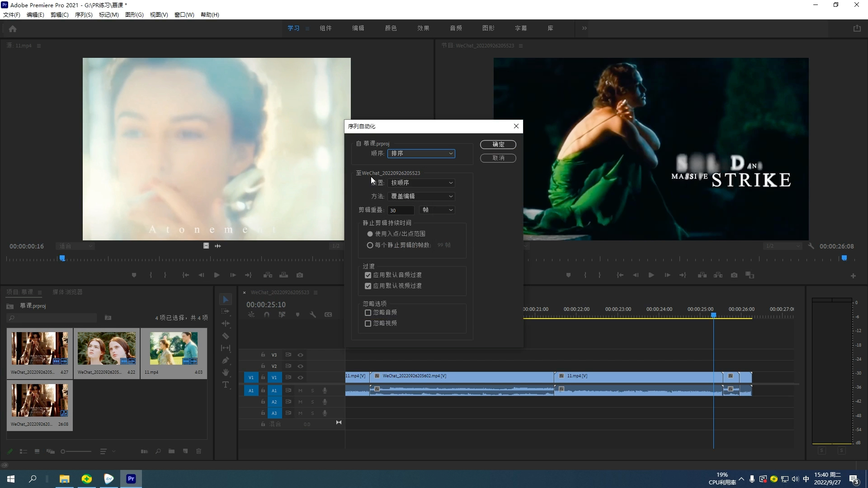The width and height of the screenshot is (868, 488).
Task: Open the 剪辑(C) menu
Action: [60, 15]
